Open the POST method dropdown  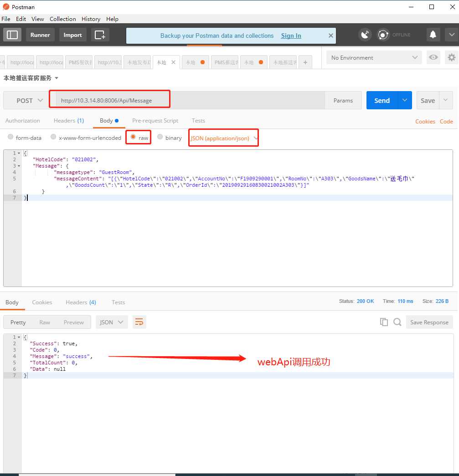point(30,101)
